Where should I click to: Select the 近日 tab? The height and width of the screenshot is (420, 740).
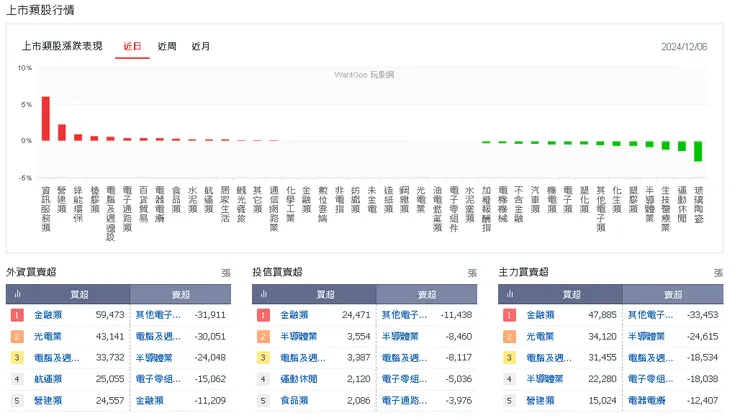tap(132, 46)
